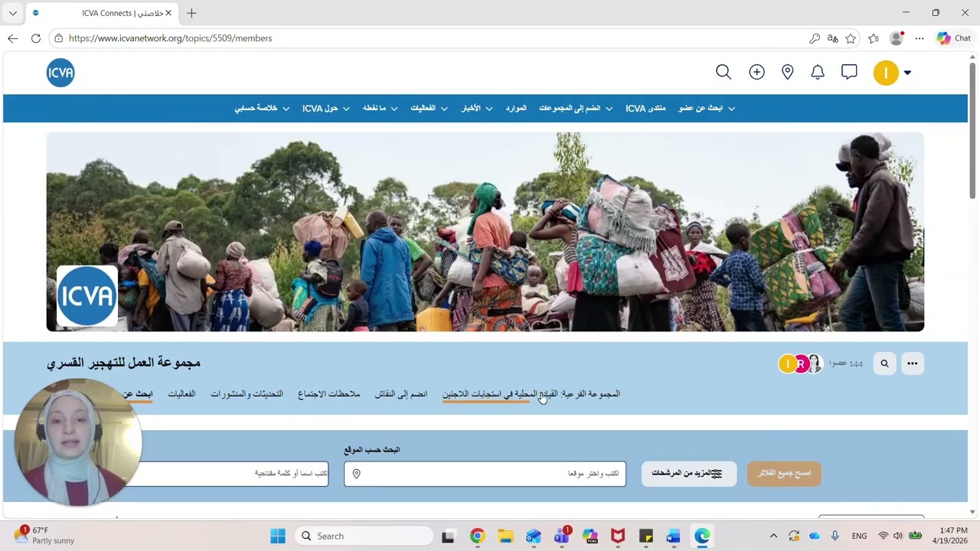Click the password key icon in address bar
The height and width of the screenshot is (551, 980).
(x=815, y=38)
